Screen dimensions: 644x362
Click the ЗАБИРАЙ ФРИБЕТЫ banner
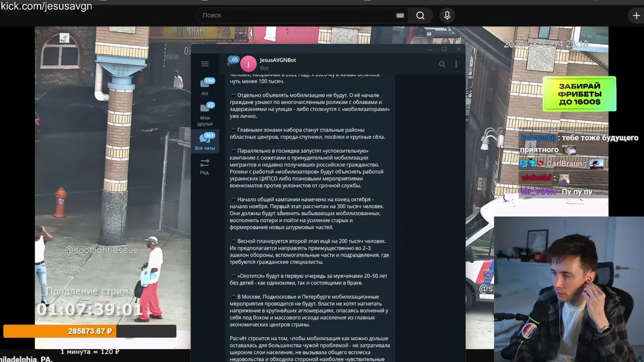pyautogui.click(x=579, y=94)
